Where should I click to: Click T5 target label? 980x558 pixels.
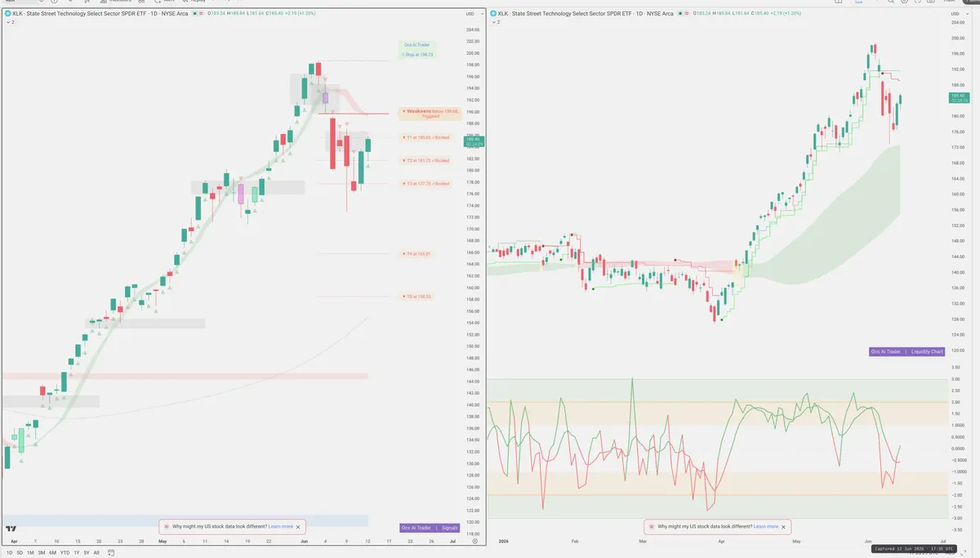(417, 297)
